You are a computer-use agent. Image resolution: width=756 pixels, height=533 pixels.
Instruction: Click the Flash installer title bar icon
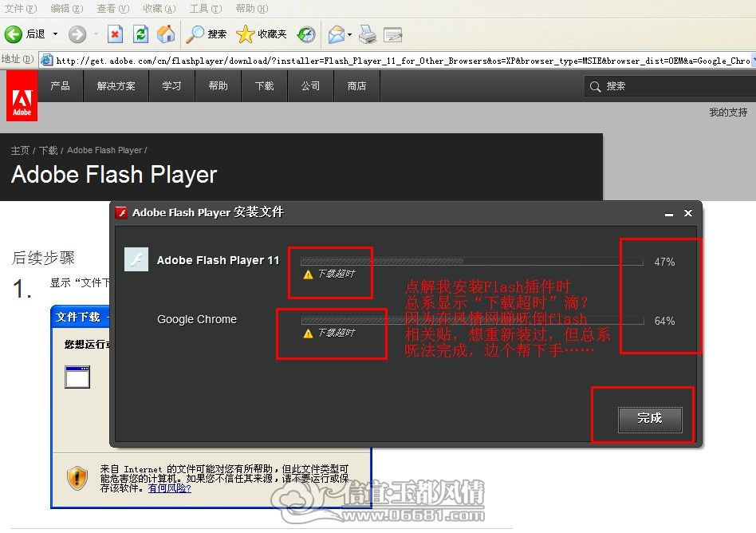click(x=121, y=213)
